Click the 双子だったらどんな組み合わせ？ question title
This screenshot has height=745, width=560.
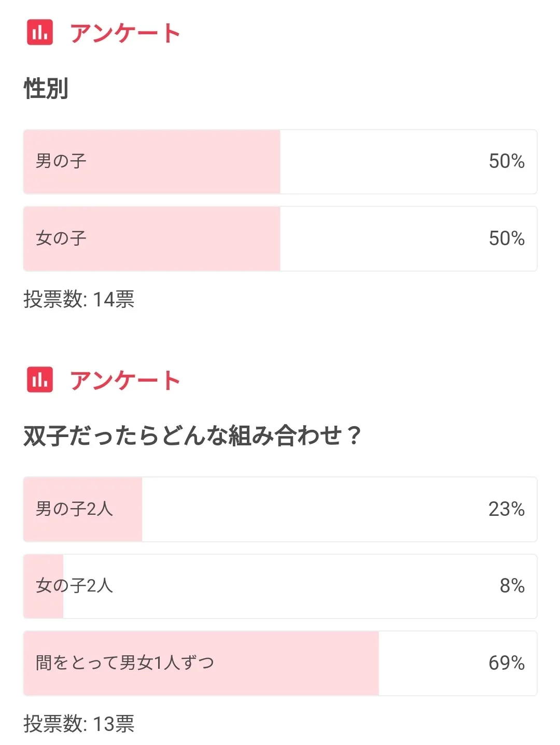[x=192, y=435]
